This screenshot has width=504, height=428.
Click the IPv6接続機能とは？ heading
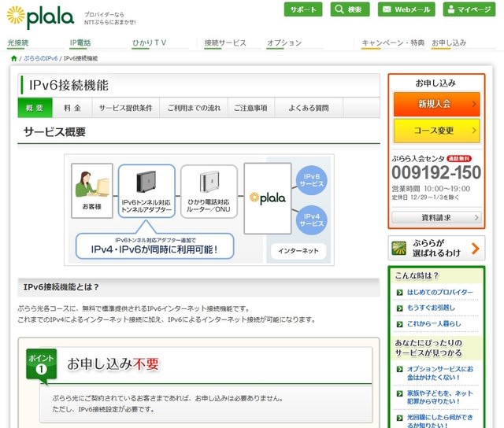[x=61, y=287]
